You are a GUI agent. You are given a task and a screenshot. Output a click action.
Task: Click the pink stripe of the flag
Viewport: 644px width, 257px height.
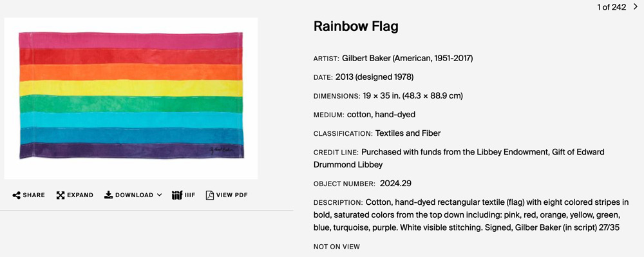tap(130, 41)
